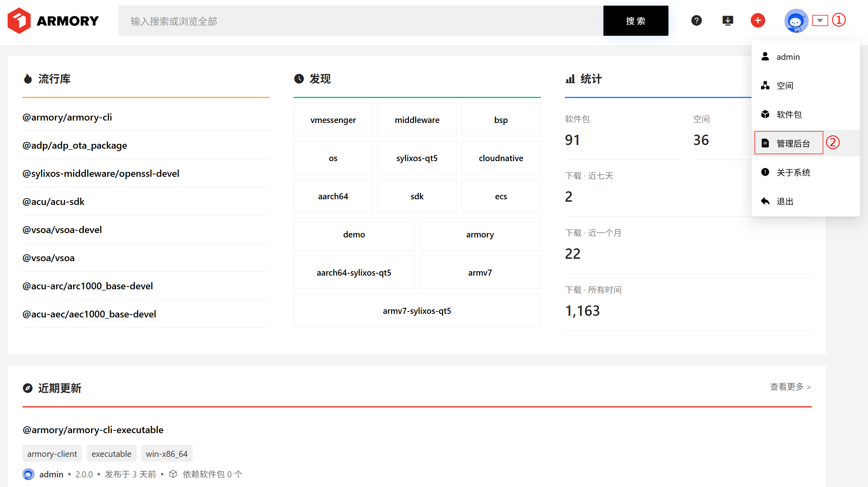Choose 退出 to log out
Image resolution: width=868 pixels, height=487 pixels.
(784, 201)
